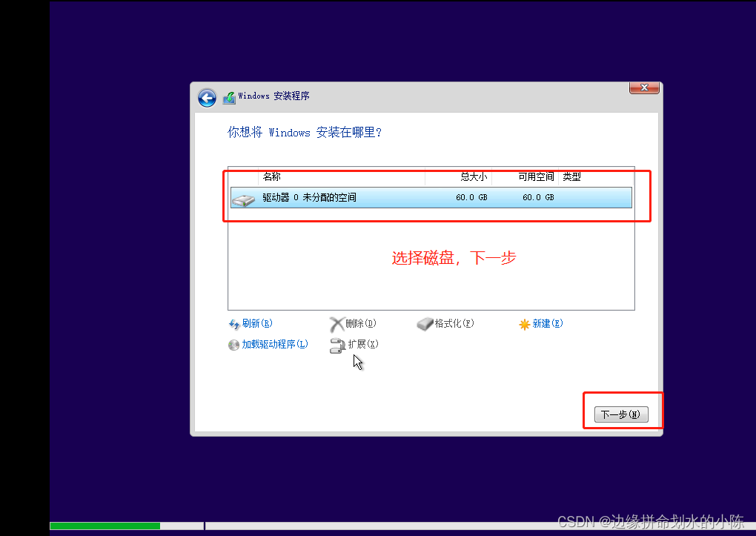Click the 下一步(N) next button

tap(621, 414)
